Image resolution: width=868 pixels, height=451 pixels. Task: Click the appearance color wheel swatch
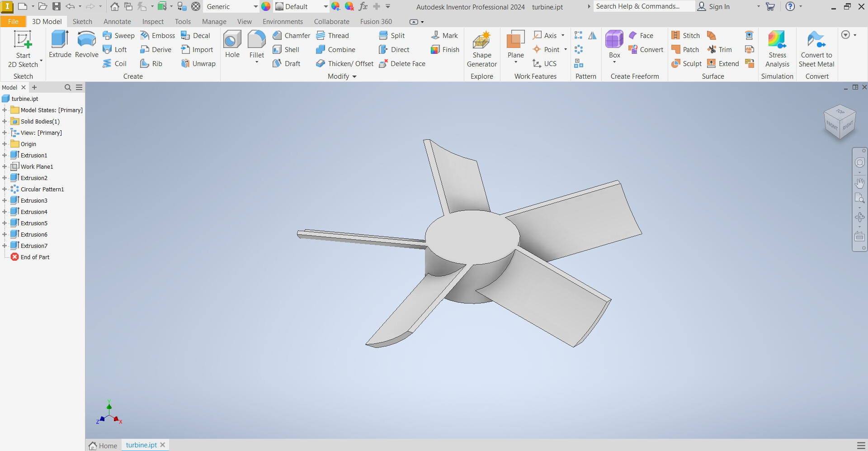266,7
